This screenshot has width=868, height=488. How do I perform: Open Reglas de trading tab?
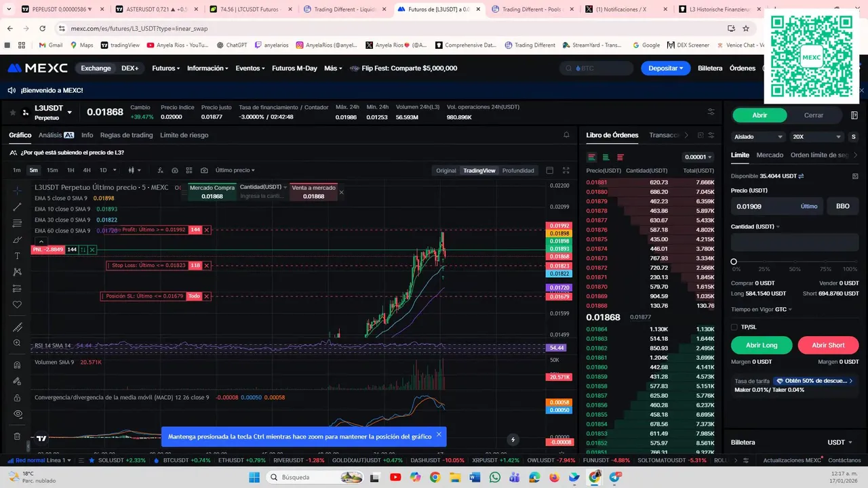tap(126, 135)
